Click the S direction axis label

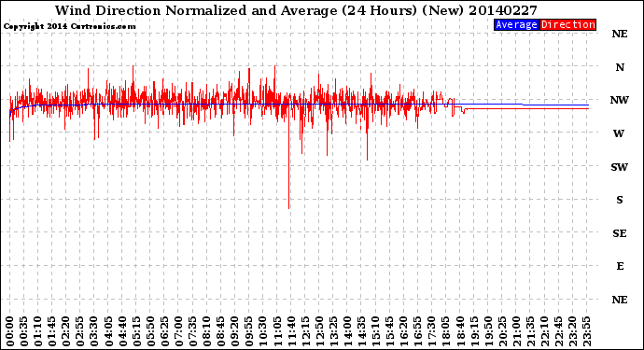[x=620, y=200]
